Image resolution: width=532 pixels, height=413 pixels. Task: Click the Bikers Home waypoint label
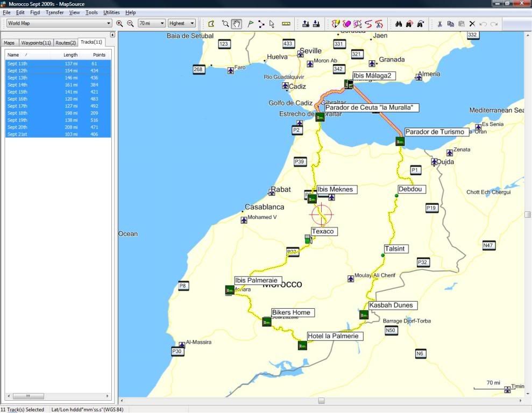(x=293, y=312)
